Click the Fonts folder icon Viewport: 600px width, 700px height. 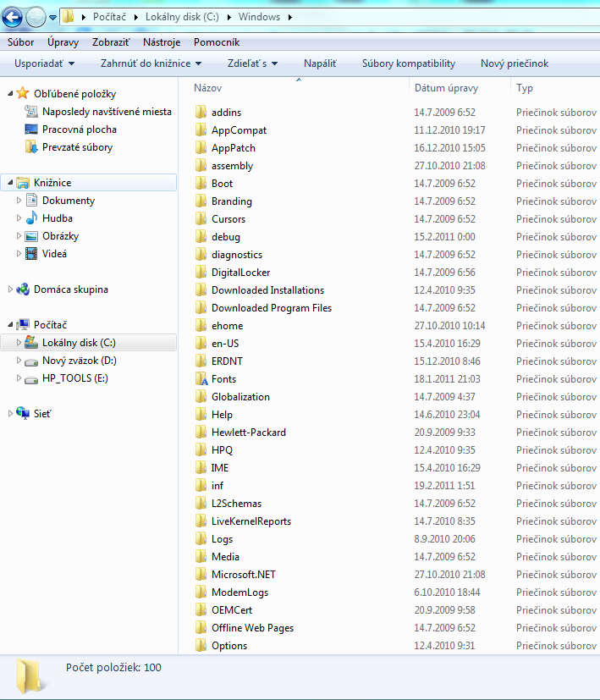point(201,379)
